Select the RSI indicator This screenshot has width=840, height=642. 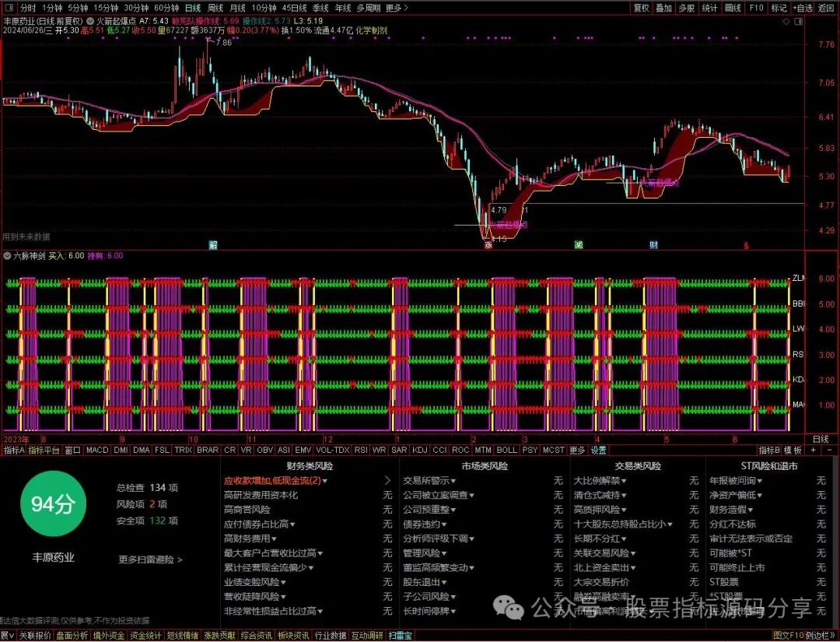coord(361,450)
